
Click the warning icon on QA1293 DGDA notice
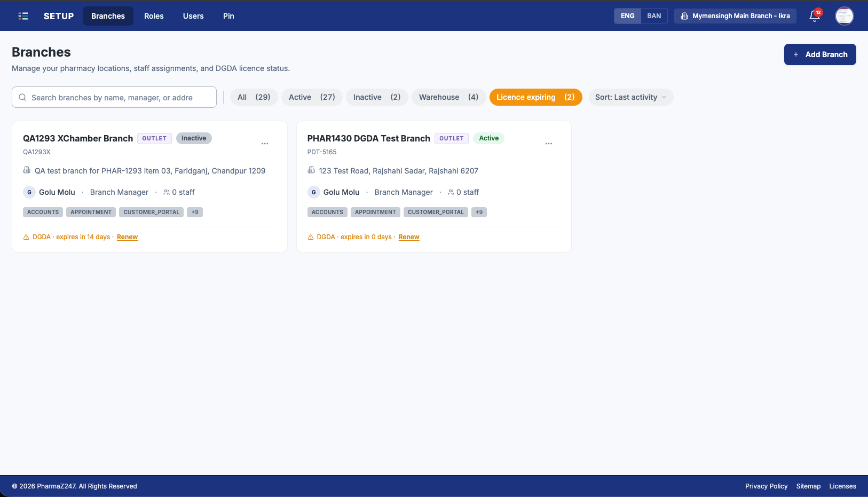click(x=26, y=237)
